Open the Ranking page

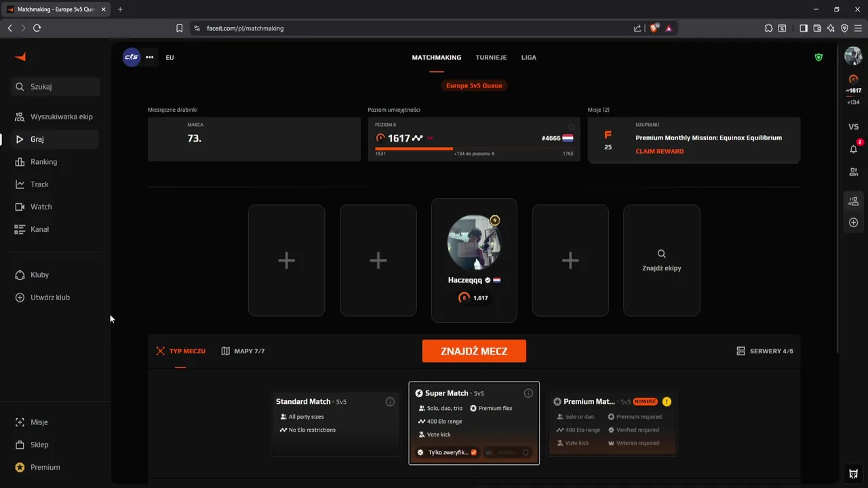tap(54, 162)
